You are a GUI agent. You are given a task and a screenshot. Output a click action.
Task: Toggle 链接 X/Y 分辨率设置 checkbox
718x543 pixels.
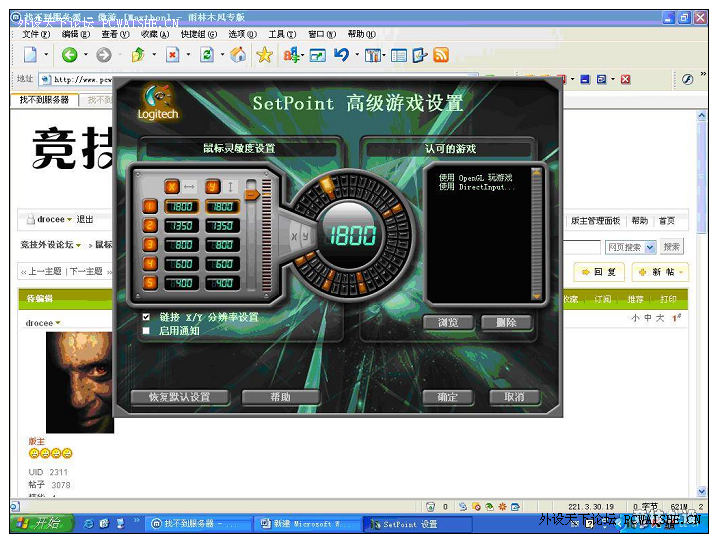(x=146, y=317)
